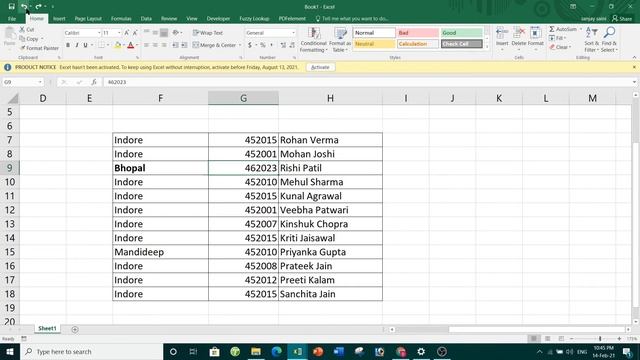Click the formula bar containing 462023
The width and height of the screenshot is (640, 360).
[367, 82]
